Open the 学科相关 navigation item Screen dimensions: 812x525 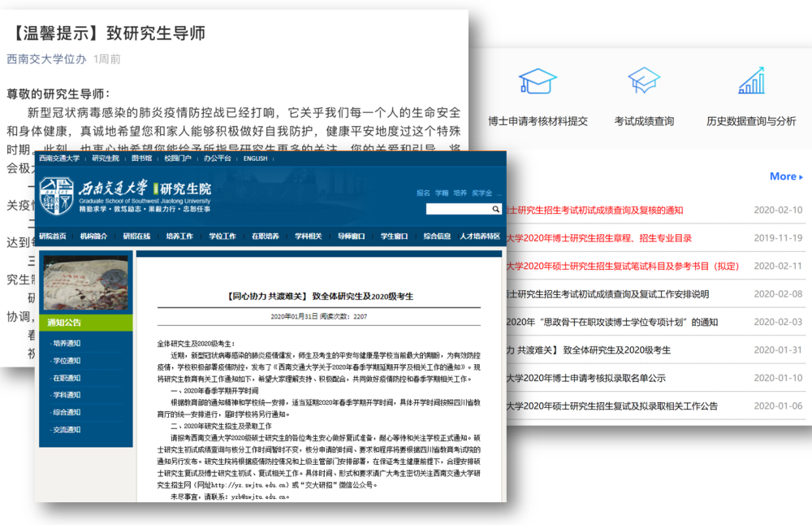click(x=309, y=236)
